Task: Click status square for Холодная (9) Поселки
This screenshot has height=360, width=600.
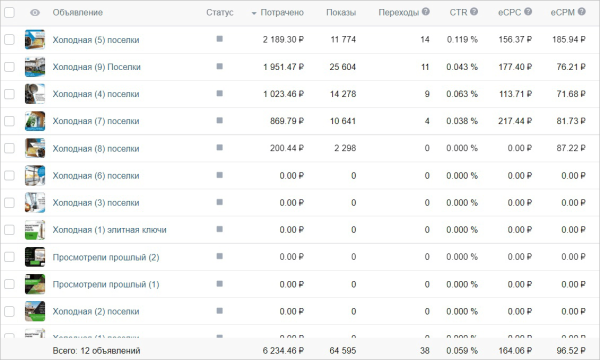Action: pos(220,66)
